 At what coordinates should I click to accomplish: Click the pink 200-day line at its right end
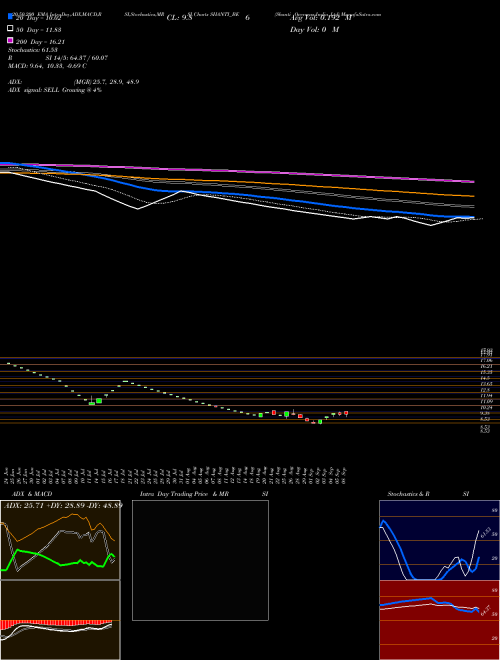pyautogui.click(x=472, y=181)
